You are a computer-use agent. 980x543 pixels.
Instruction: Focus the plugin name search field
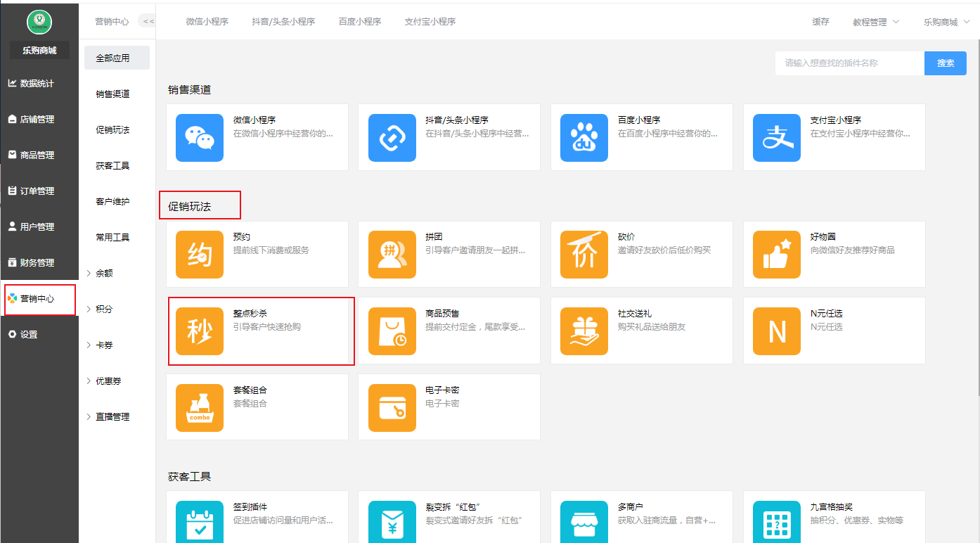tap(850, 63)
